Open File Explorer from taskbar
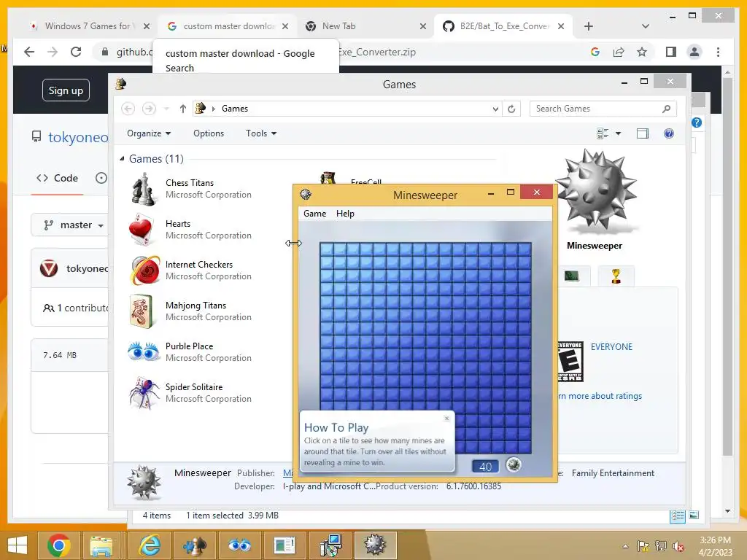747x560 pixels. [x=101, y=545]
